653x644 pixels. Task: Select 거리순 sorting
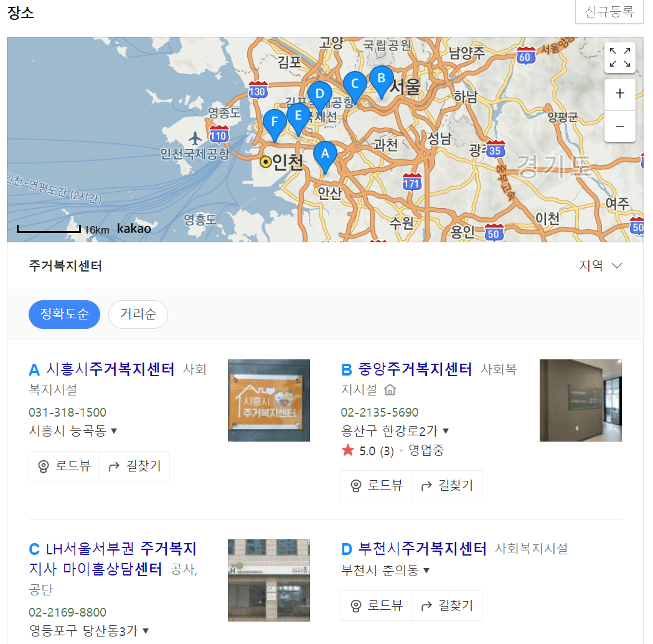(x=138, y=314)
